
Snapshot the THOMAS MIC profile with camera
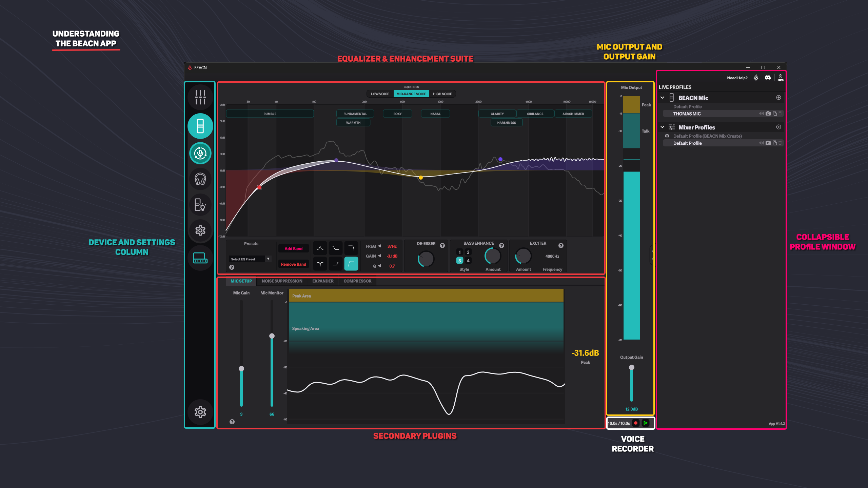[768, 114]
